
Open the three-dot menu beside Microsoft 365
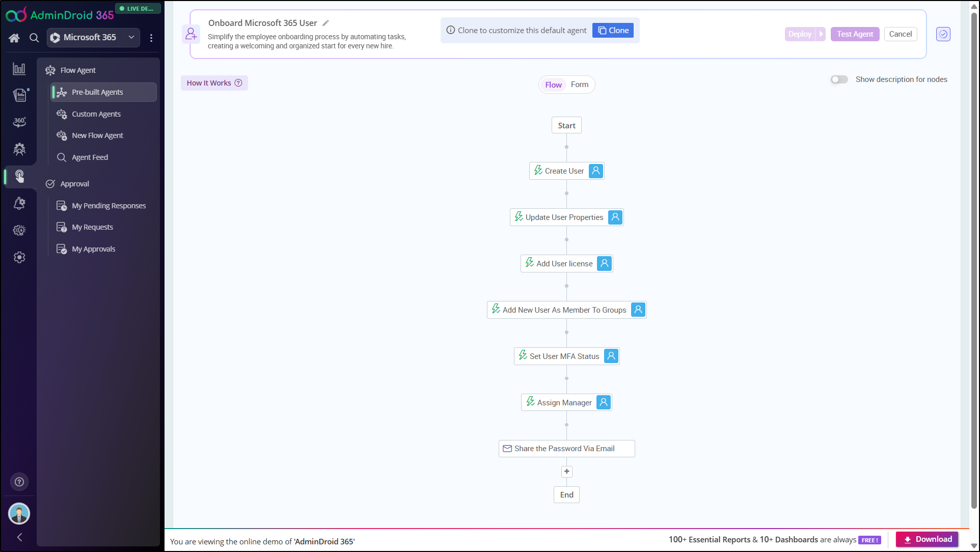click(x=151, y=38)
